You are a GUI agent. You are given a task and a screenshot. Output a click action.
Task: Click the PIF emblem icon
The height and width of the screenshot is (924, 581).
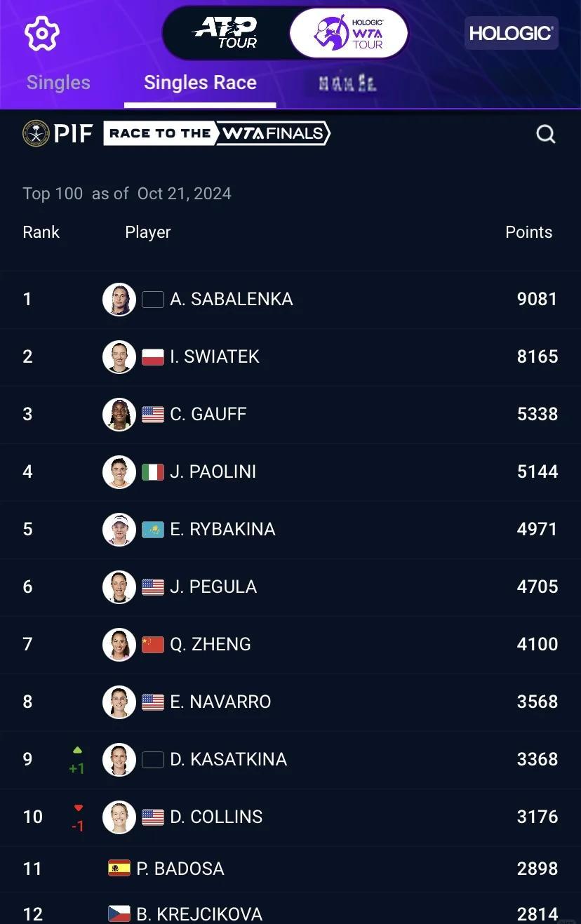(36, 133)
